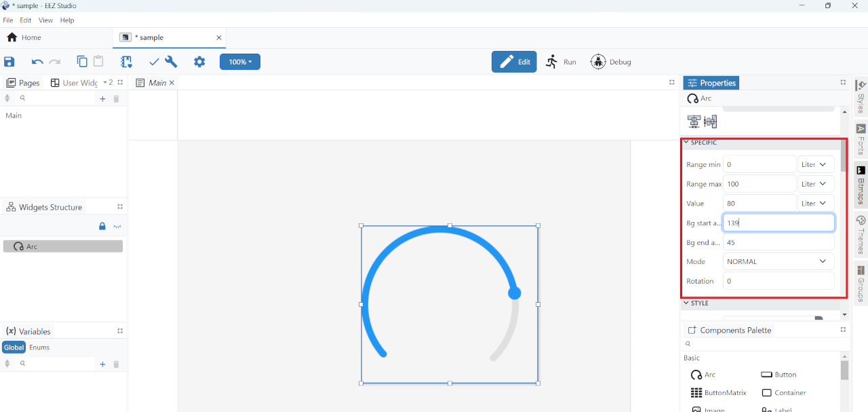Collapse the SPECIFIC properties section
The width and height of the screenshot is (868, 412).
pyautogui.click(x=686, y=143)
